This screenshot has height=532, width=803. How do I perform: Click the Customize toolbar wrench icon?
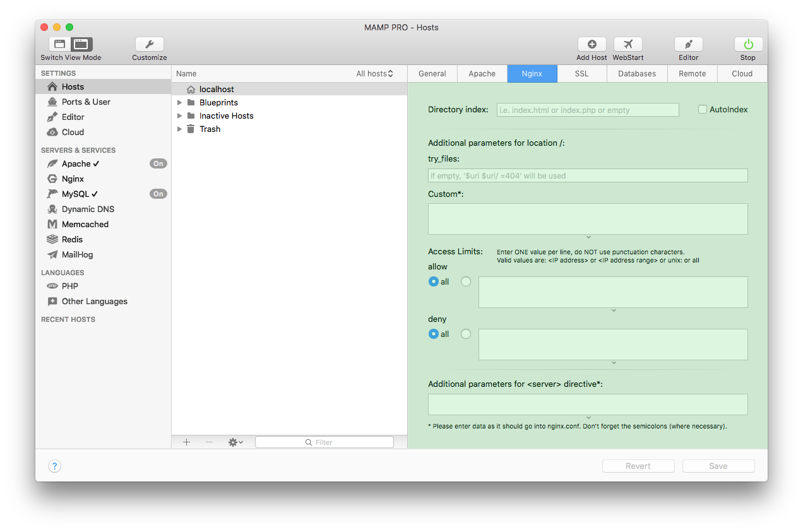(149, 45)
